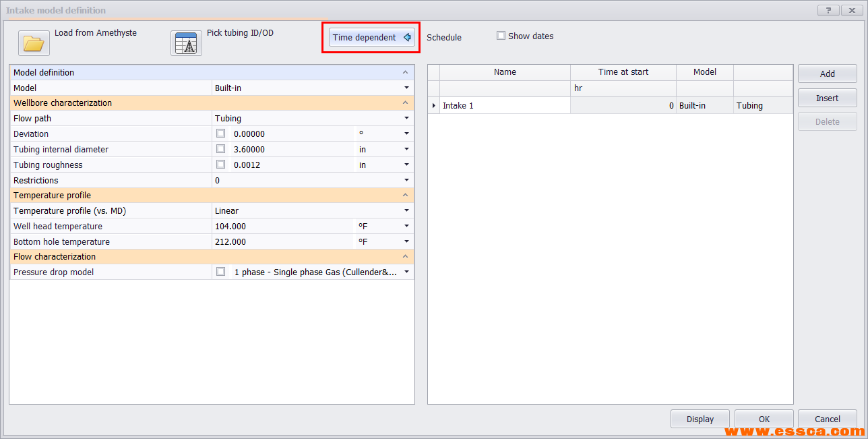Enable the Show dates checkbox

(x=501, y=36)
